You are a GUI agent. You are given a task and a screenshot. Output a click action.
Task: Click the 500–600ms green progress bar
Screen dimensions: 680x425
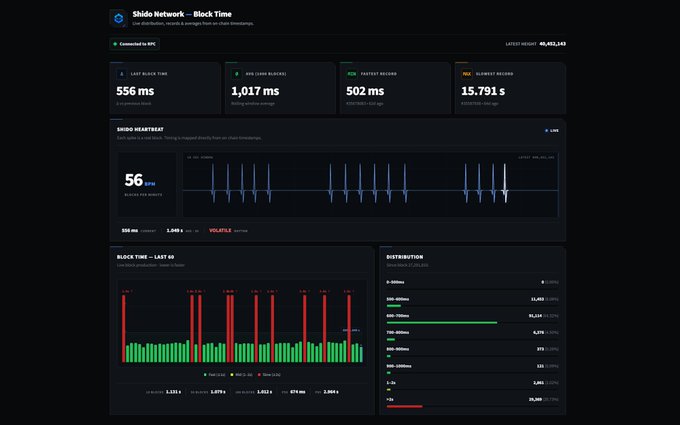[393, 306]
